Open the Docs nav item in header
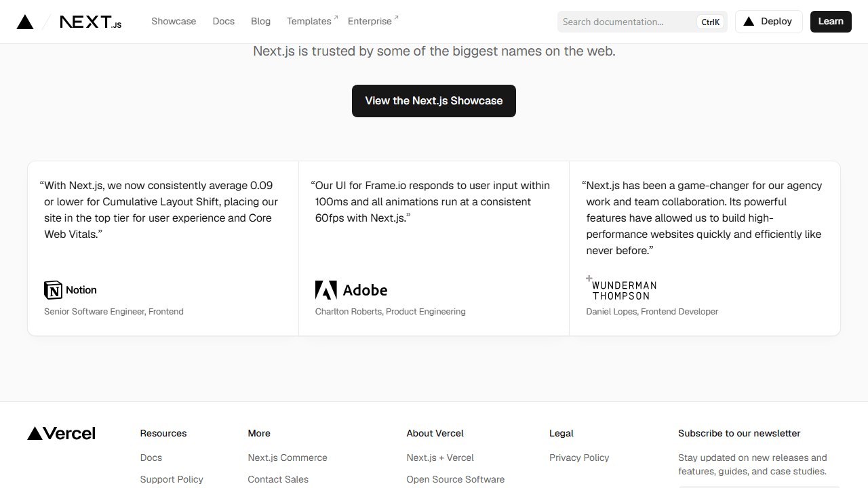The width and height of the screenshot is (868, 488). (x=223, y=21)
